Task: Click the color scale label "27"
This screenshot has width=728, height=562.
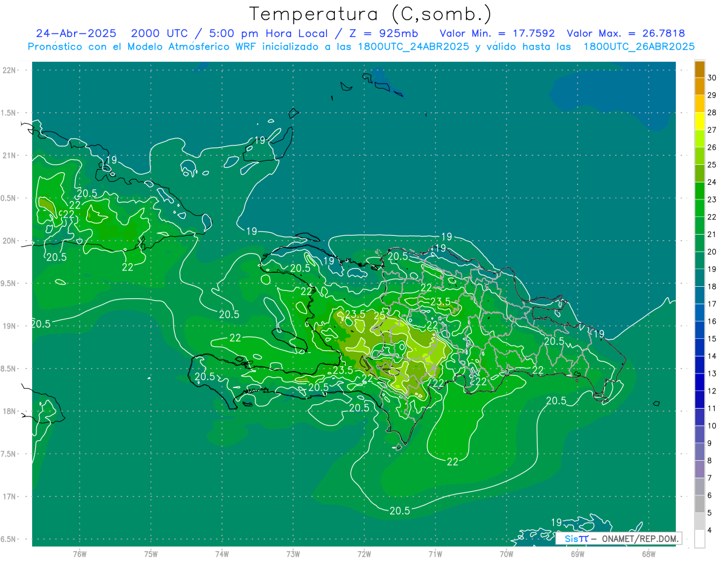Action: pos(712,130)
